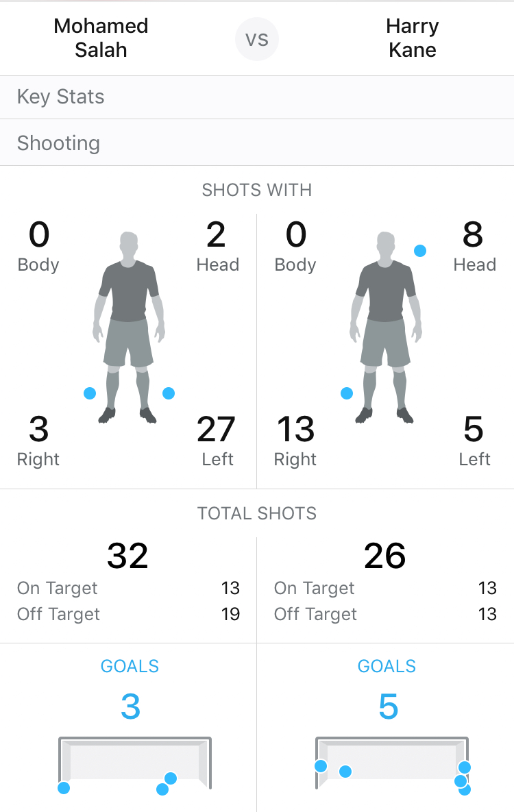The image size is (514, 812).
Task: Tap Kane's total shots number 26
Action: [x=384, y=556]
